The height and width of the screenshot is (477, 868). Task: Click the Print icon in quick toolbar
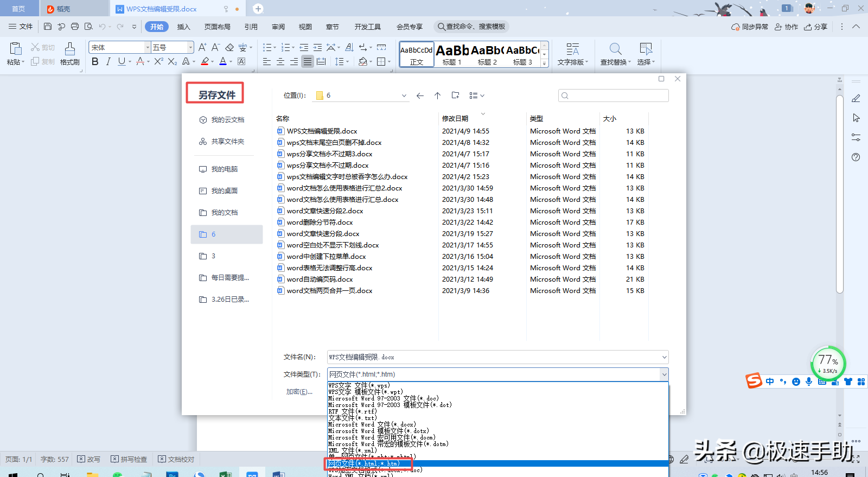pos(75,27)
